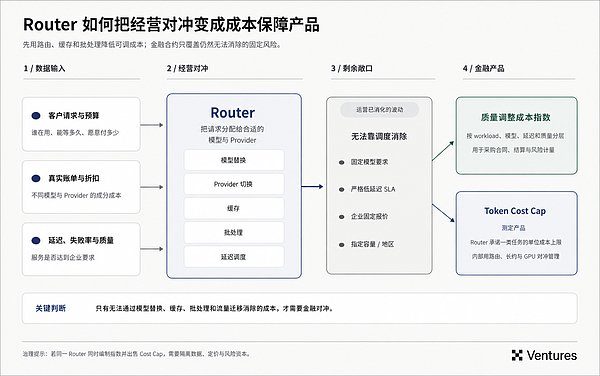Viewport: 600px width, 376px height.
Task: Click the list item 企业固定报价
Action: click(369, 216)
